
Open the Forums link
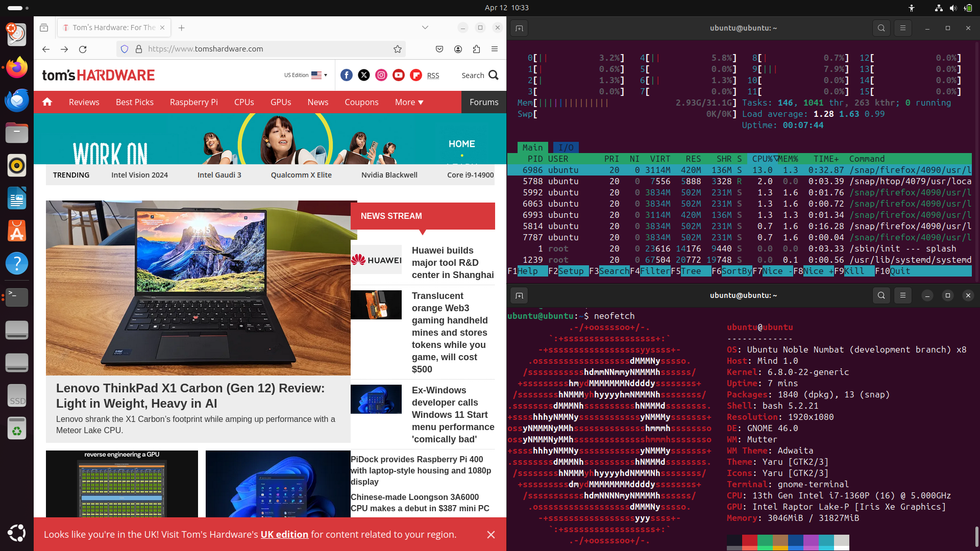click(x=483, y=102)
